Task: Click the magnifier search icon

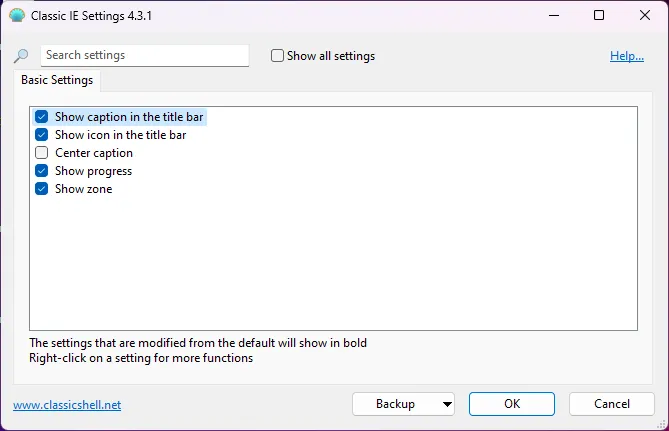Action: tap(21, 57)
